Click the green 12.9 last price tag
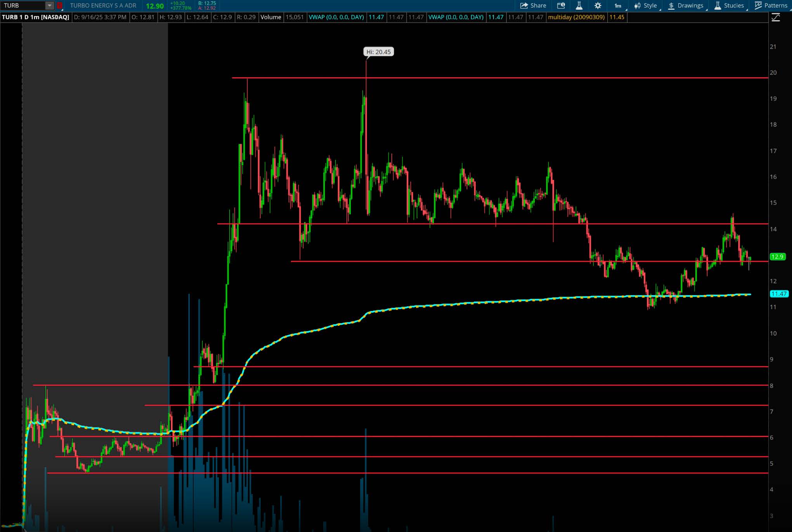 pos(777,256)
